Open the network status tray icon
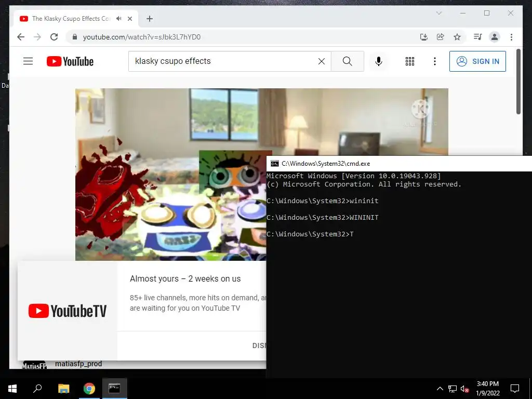Screen dimensions: 532x399 point(453,389)
